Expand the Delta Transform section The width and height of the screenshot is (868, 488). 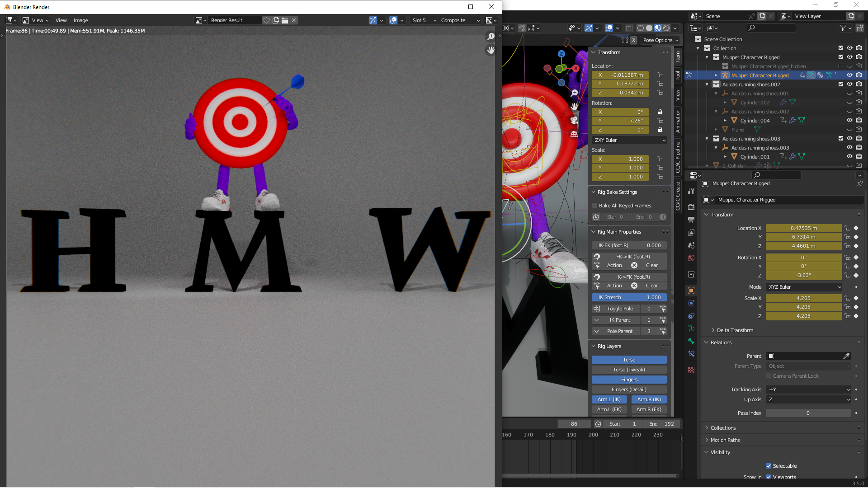tap(735, 330)
